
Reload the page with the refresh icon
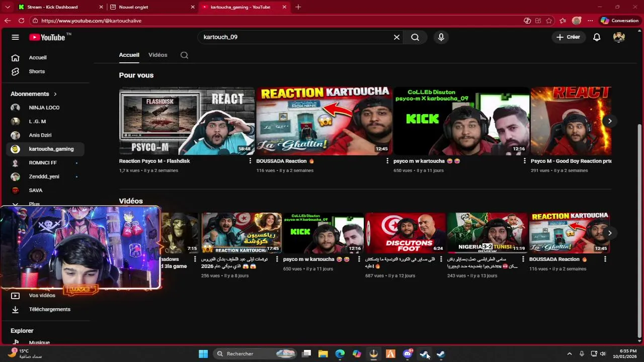point(21,21)
